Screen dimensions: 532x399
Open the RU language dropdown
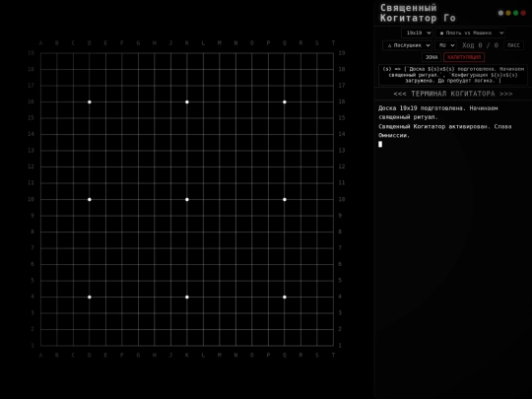[445, 45]
